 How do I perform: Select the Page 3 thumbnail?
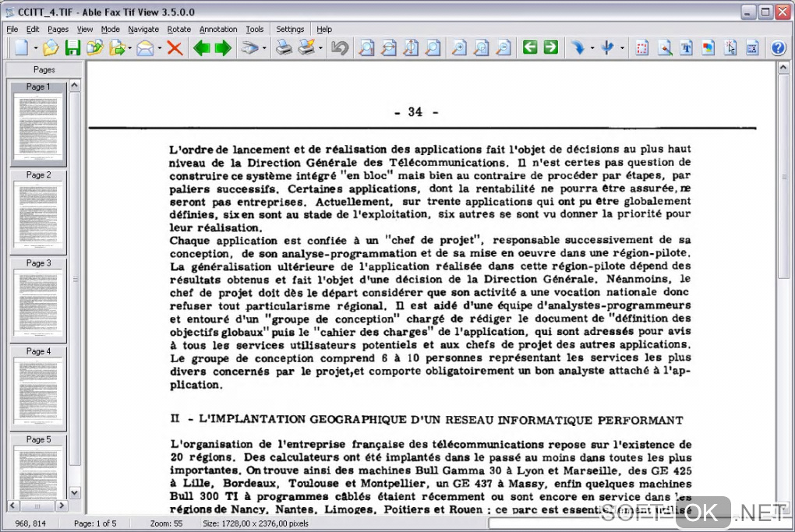[38, 300]
